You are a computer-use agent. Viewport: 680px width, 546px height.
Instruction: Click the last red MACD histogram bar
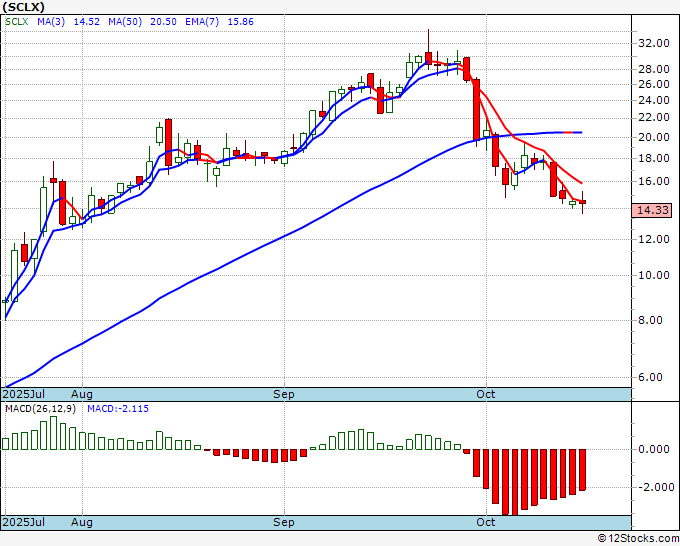tap(582, 470)
